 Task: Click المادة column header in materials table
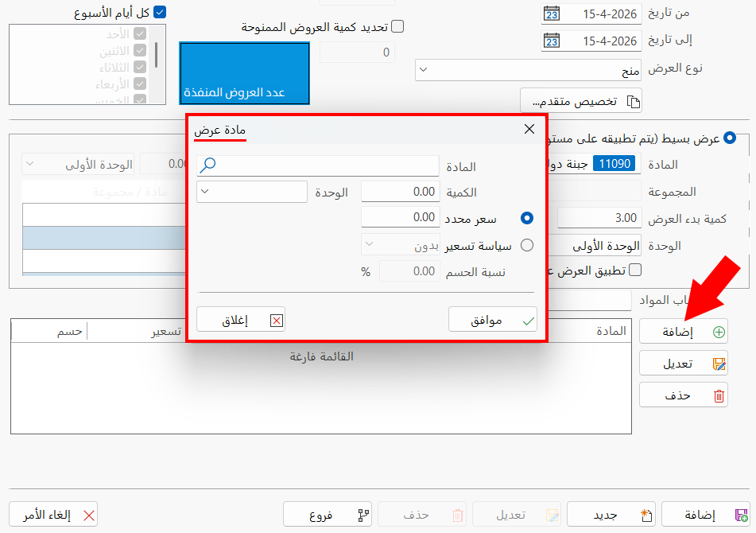click(x=611, y=331)
